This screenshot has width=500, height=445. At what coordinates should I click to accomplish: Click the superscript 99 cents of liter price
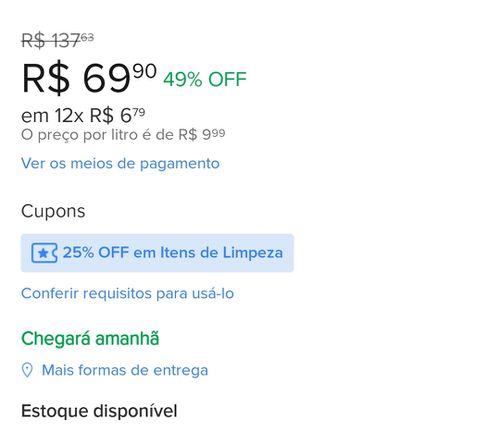click(x=218, y=133)
